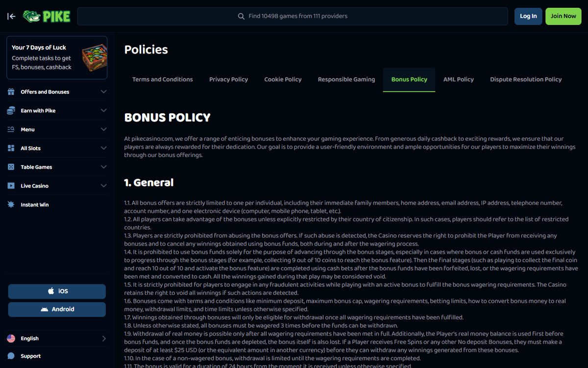The image size is (588, 368).
Task: Click the Earn with Pike label
Action: [38, 111]
